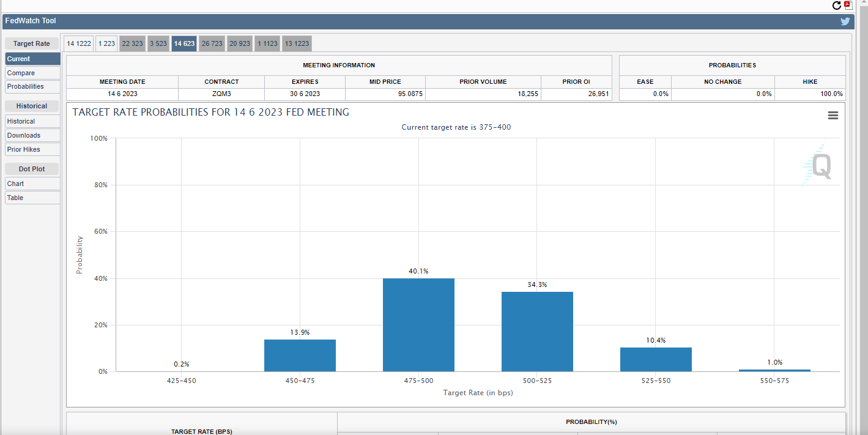Click the refresh icon at top right
The width and height of the screenshot is (868, 435).
pyautogui.click(x=837, y=6)
